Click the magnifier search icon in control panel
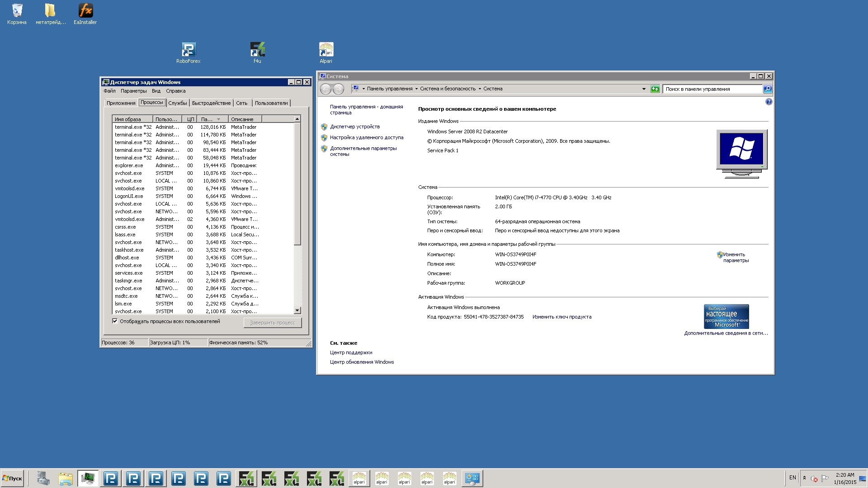Image resolution: width=868 pixels, height=488 pixels. [768, 89]
